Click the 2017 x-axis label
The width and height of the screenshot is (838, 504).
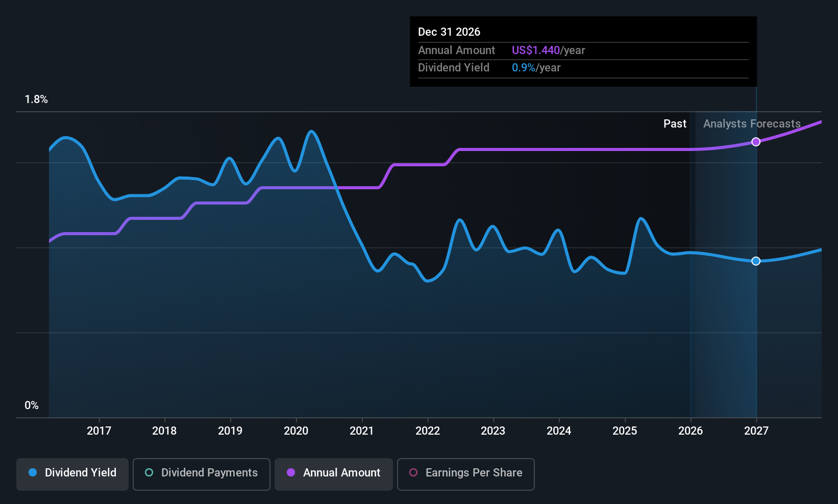tap(99, 431)
